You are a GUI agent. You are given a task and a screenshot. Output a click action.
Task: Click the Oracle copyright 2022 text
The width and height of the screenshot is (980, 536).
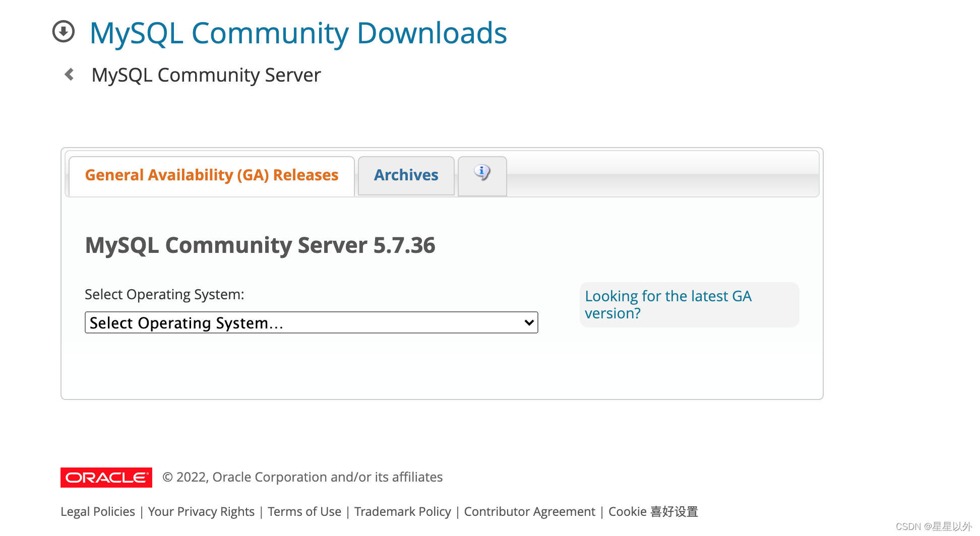point(302,477)
